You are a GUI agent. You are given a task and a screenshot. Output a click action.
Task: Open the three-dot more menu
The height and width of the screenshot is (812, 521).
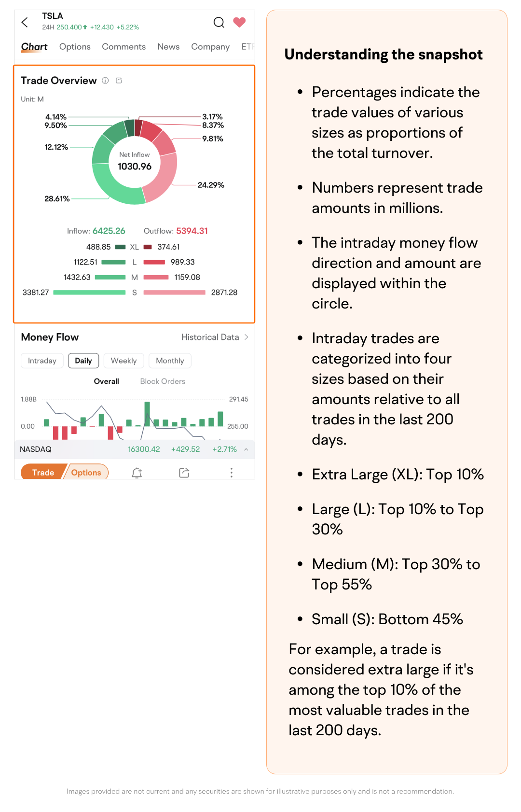pos(232,473)
